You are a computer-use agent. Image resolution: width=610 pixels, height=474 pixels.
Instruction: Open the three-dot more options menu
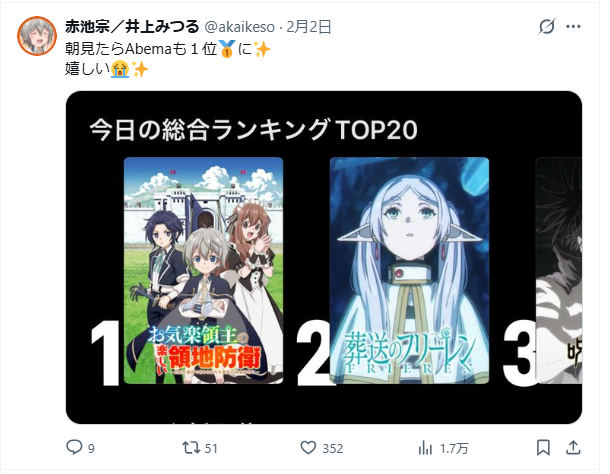(x=573, y=26)
